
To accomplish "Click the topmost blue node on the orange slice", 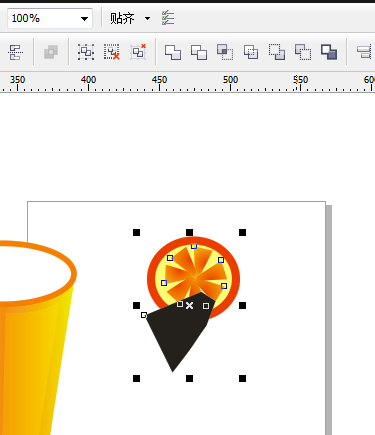I will click(x=194, y=246).
